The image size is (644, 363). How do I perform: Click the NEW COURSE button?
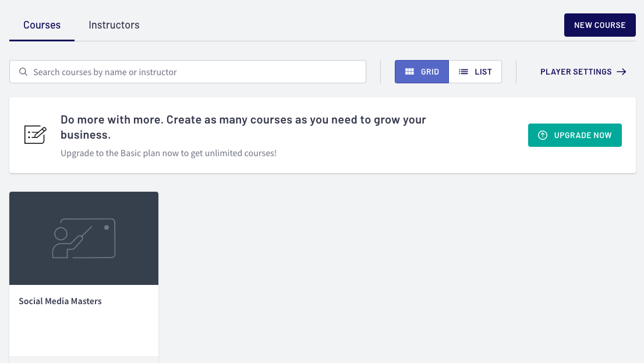599,25
